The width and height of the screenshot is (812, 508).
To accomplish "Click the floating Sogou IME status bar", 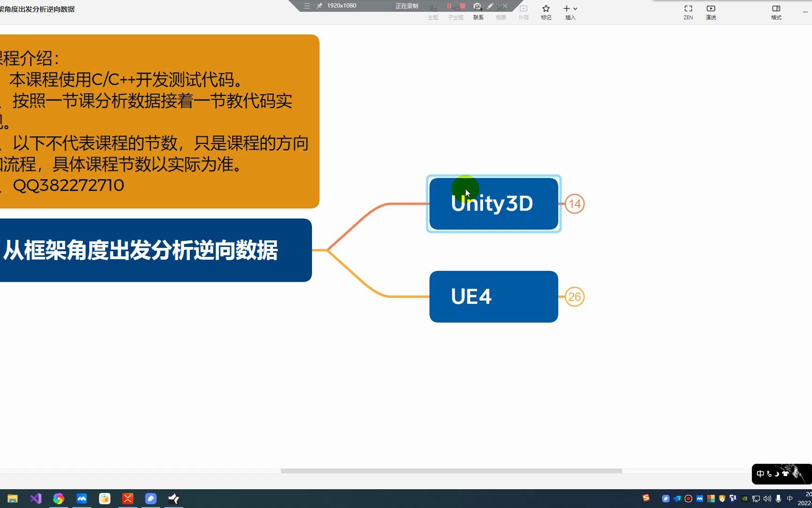I will 781,474.
